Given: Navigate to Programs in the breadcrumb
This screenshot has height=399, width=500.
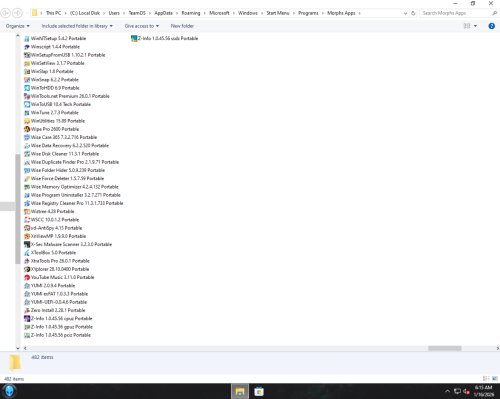Looking at the screenshot, I should [x=308, y=13].
